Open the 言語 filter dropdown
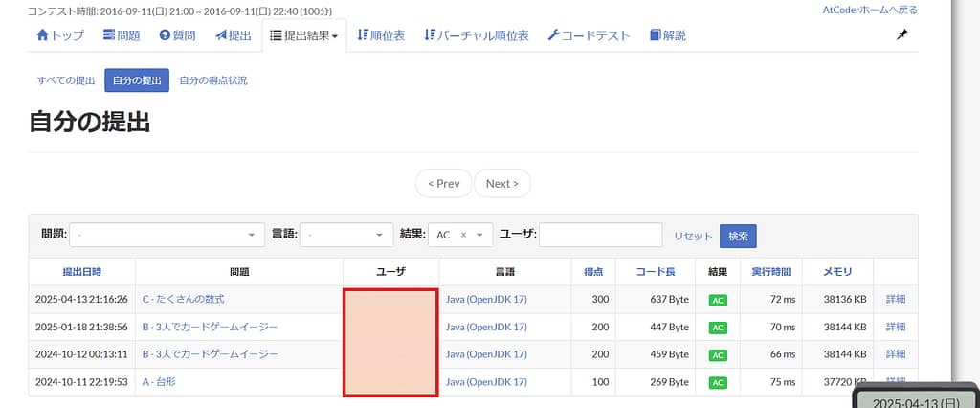 (x=346, y=235)
